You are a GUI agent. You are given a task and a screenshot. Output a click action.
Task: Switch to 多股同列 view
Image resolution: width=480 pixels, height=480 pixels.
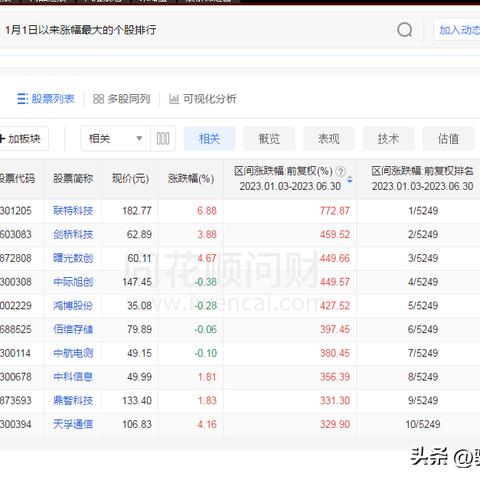pos(121,99)
